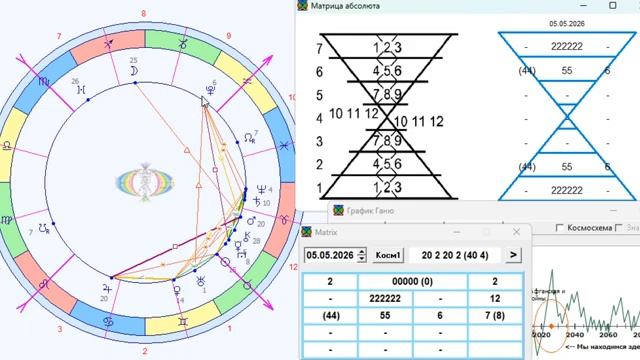Click the 2040 label on the graph axis
This screenshot has height=360, width=640.
coord(574,335)
